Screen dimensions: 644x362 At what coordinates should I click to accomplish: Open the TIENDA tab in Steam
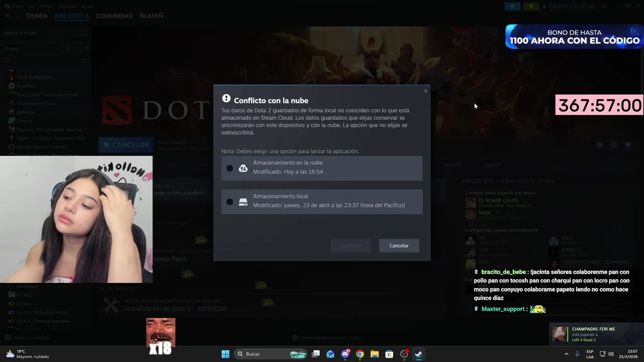tap(37, 16)
